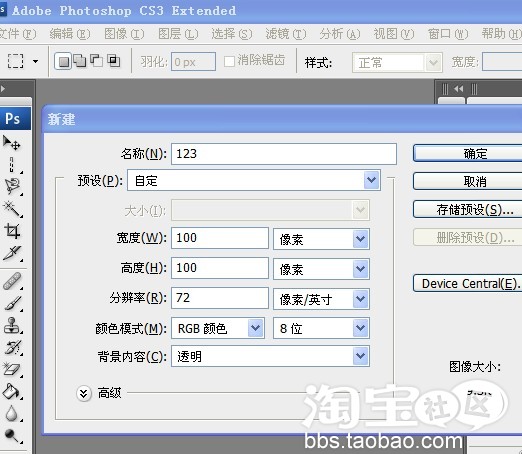
Task: Choose the Intersect with selection mode
Action: click(114, 61)
